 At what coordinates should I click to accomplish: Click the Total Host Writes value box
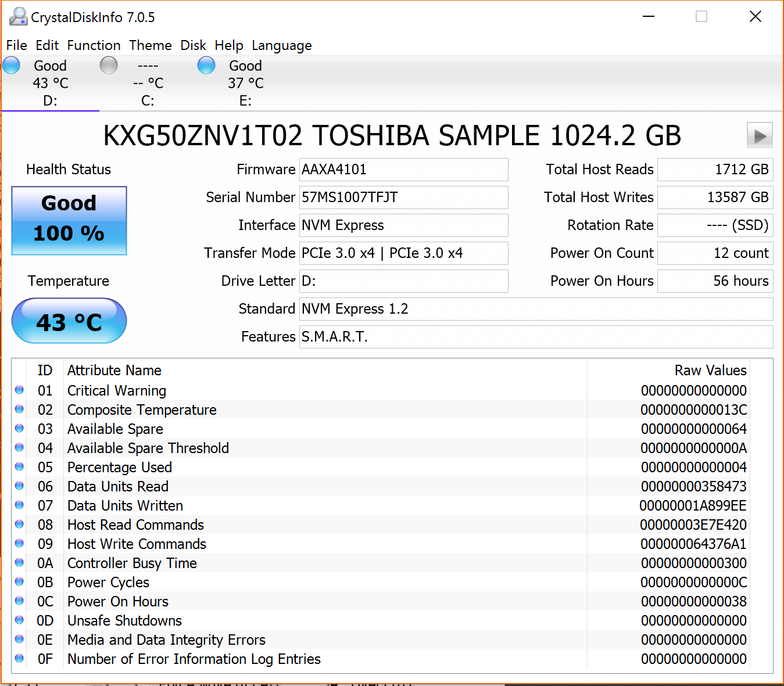click(x=715, y=197)
